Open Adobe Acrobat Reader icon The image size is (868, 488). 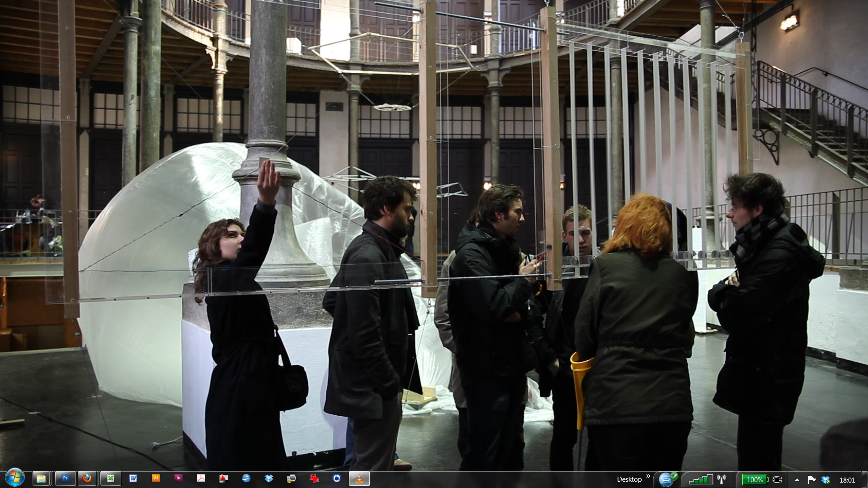pyautogui.click(x=201, y=479)
